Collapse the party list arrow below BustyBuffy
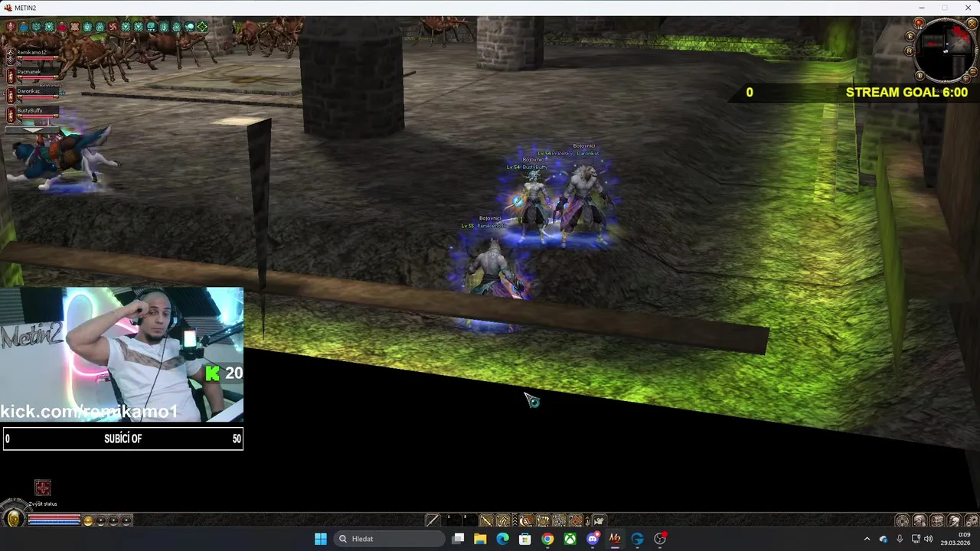The width and height of the screenshot is (980, 551). point(32,130)
